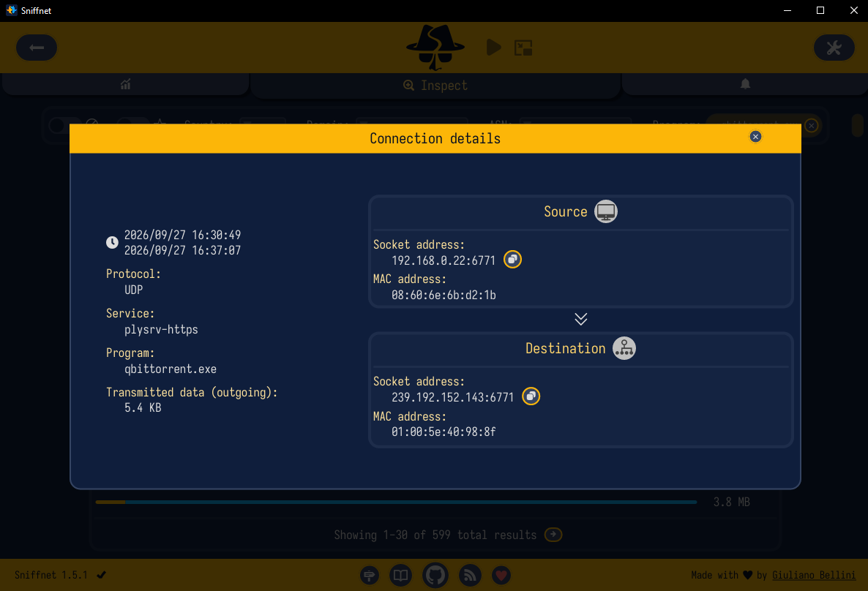Click the timestamp "2026/09/27 16:37:07"
This screenshot has height=591, width=868.
[x=183, y=251]
